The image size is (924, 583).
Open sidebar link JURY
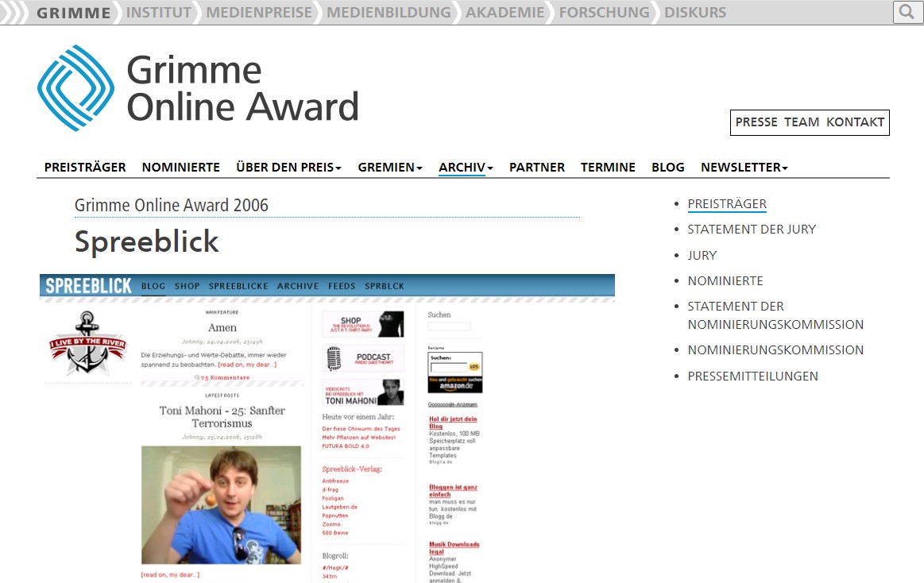(702, 255)
